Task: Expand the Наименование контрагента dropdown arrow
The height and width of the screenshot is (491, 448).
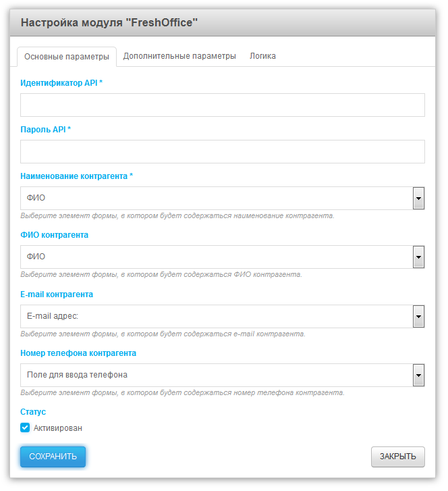Action: (418, 199)
